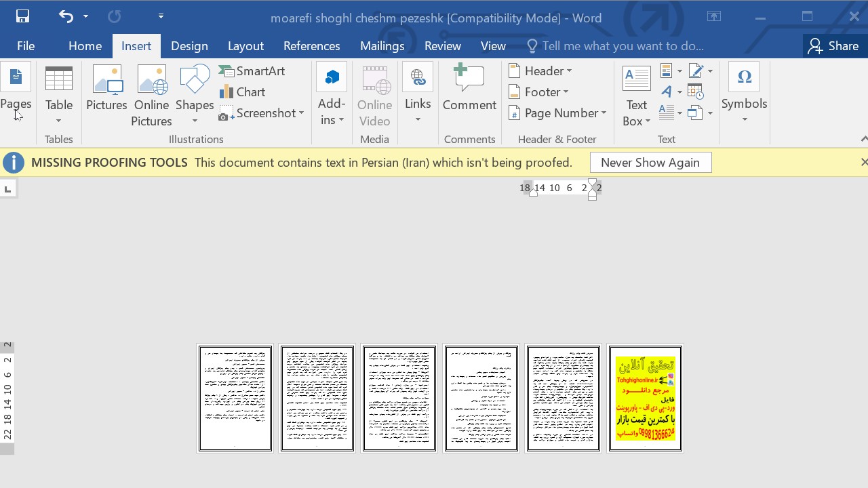Open the File tab

pos(26,46)
